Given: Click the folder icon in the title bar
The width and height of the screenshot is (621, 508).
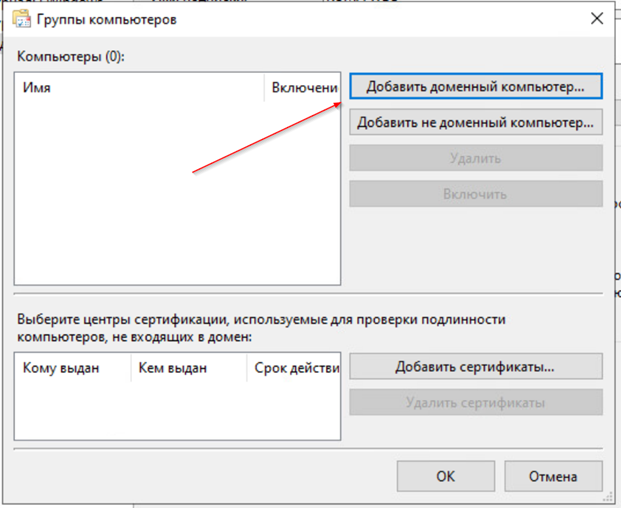Looking at the screenshot, I should coord(23,19).
